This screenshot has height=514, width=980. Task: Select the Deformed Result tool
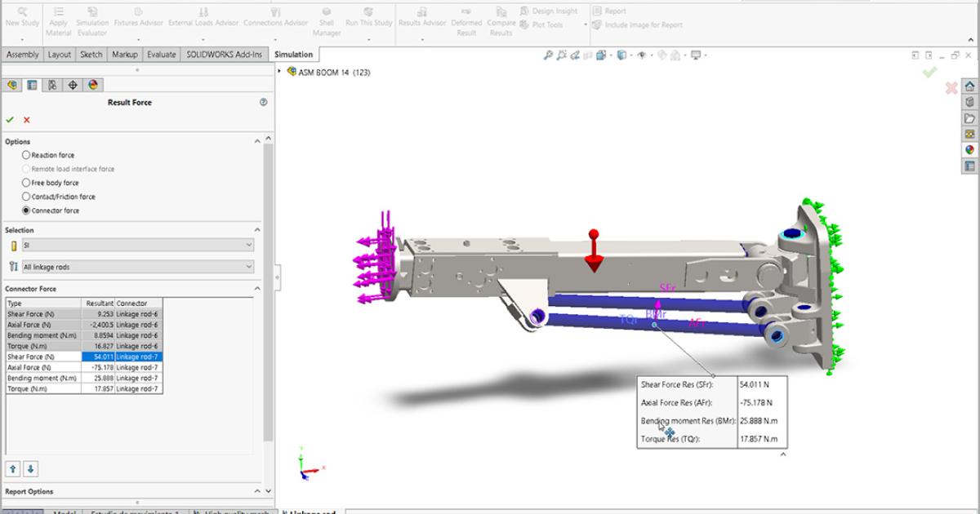tap(465, 18)
